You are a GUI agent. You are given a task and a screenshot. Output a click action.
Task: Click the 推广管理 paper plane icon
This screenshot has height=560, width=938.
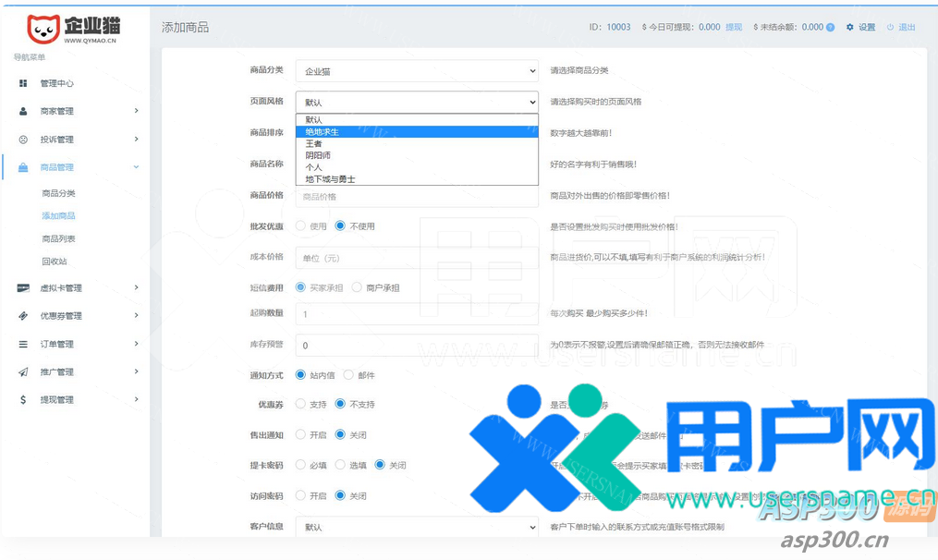coord(23,372)
